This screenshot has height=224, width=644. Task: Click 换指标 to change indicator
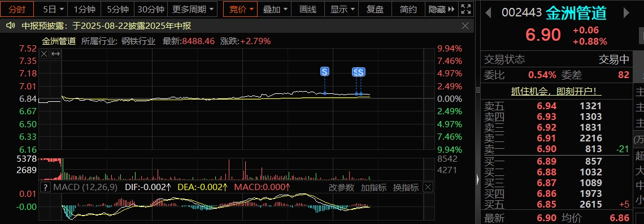406,188
